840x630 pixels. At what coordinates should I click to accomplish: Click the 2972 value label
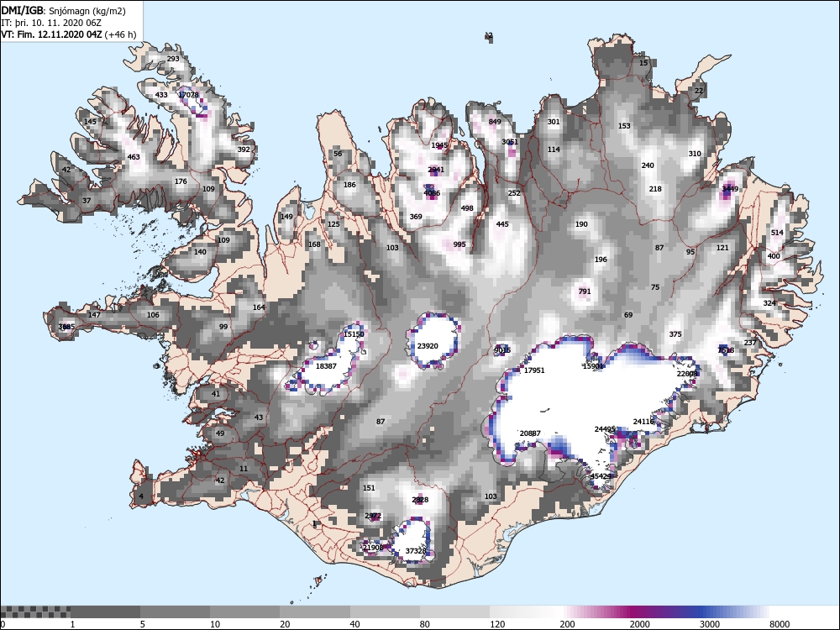373,516
